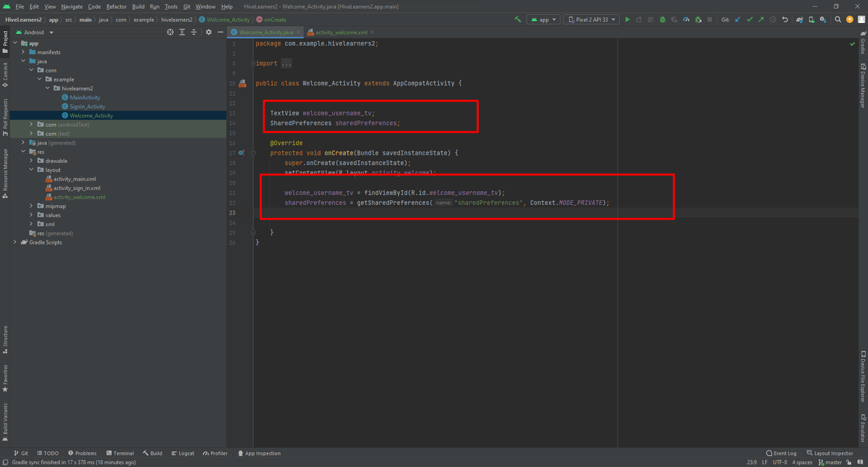Open the Build menu
This screenshot has width=868, height=467.
pyautogui.click(x=138, y=7)
